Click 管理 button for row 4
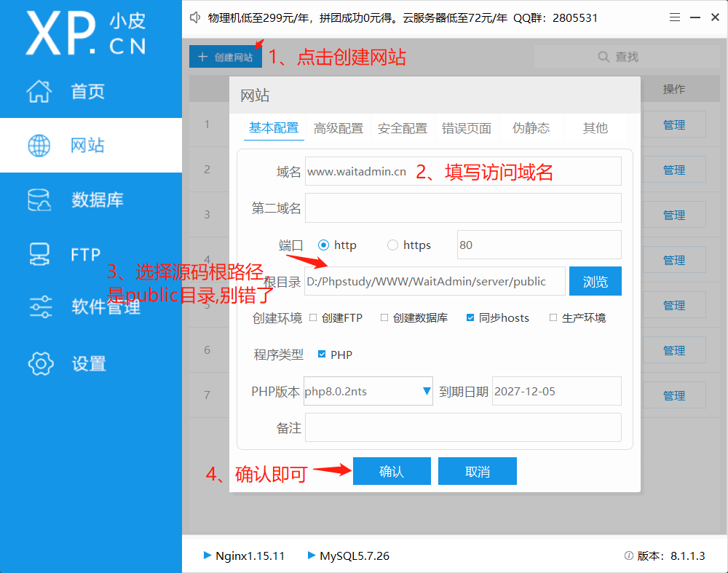 (674, 260)
